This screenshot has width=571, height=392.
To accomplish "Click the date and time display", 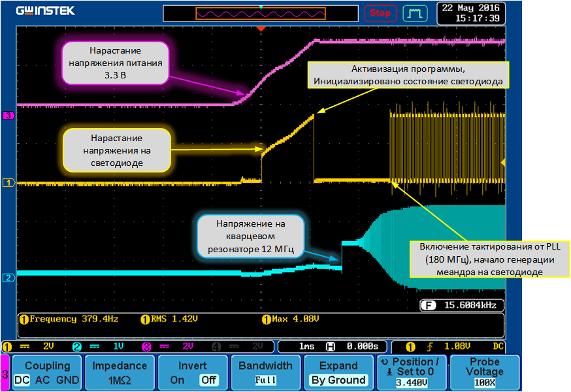I will 471,14.
